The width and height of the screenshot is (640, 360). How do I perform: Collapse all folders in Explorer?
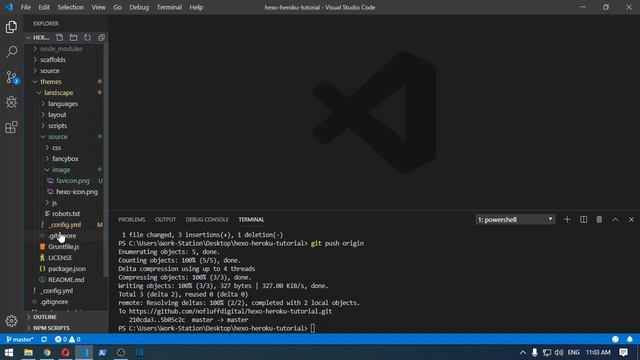tap(101, 38)
